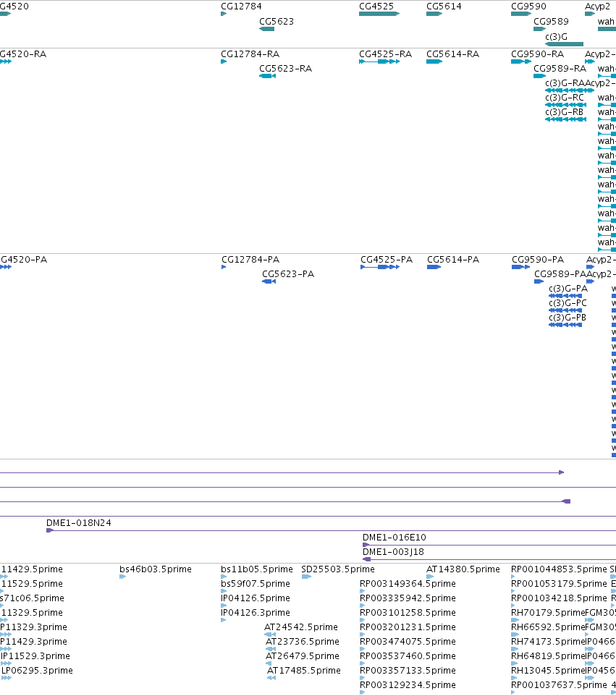Select the AT14380.5prime EST label
The image size is (616, 696).
463,569
